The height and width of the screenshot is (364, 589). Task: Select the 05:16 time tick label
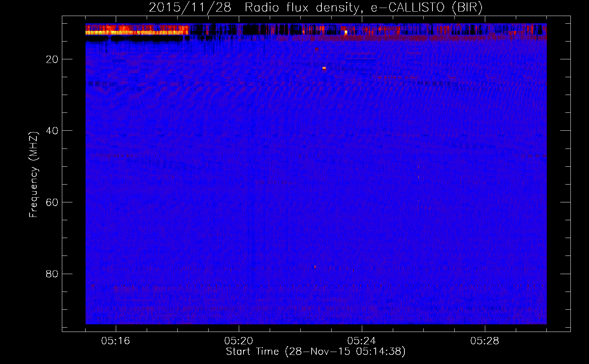pos(116,341)
